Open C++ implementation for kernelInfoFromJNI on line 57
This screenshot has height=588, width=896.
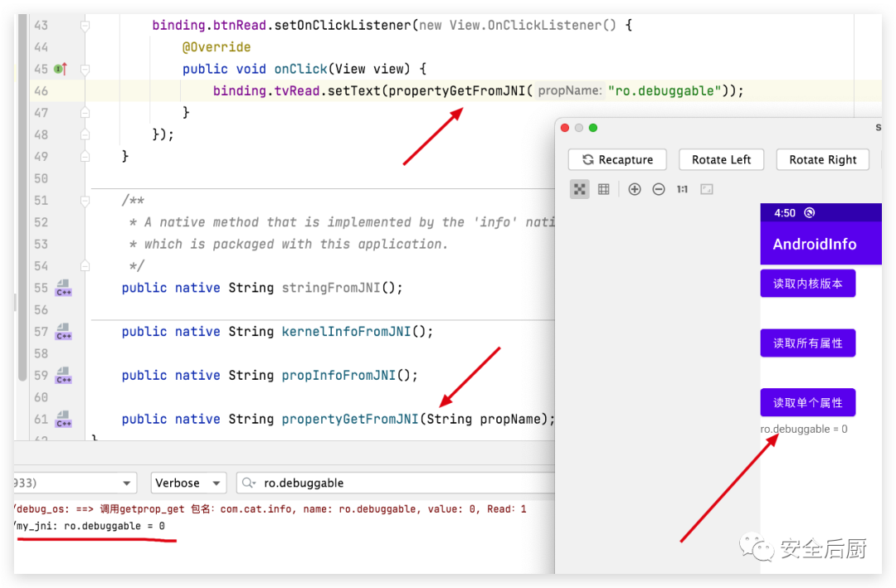point(63,333)
